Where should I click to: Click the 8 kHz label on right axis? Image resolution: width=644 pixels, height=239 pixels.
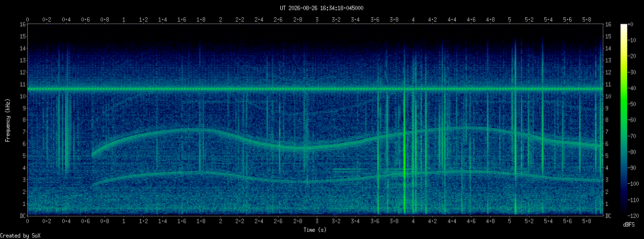[x=607, y=120]
